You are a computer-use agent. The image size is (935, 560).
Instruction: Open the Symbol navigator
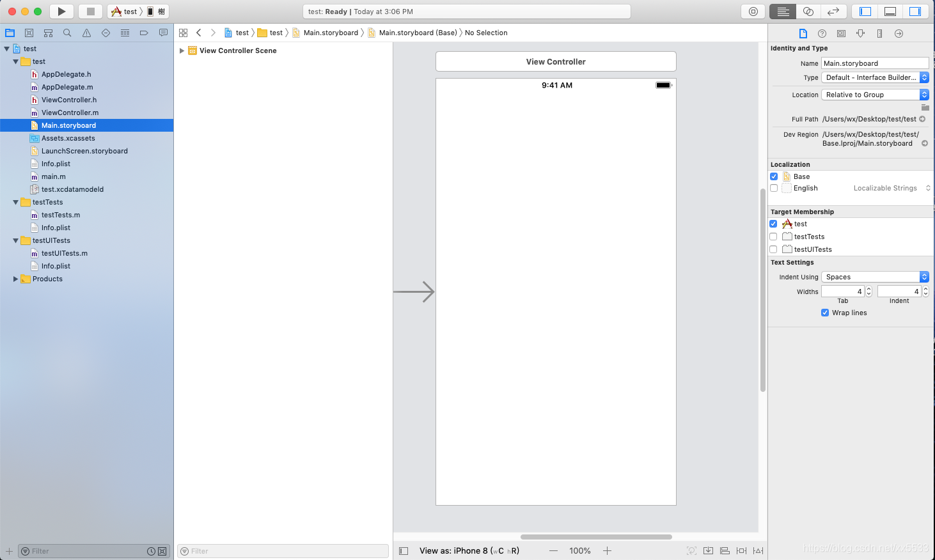48,33
